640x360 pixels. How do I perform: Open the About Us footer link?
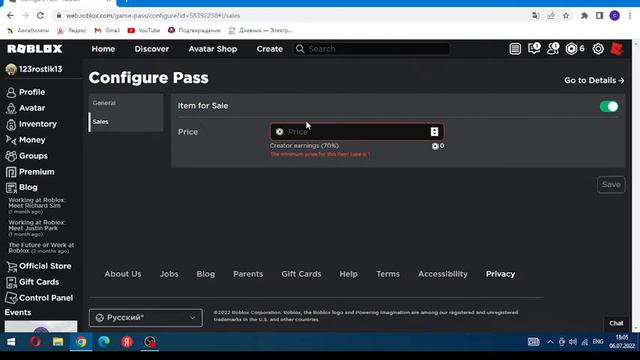tap(123, 274)
